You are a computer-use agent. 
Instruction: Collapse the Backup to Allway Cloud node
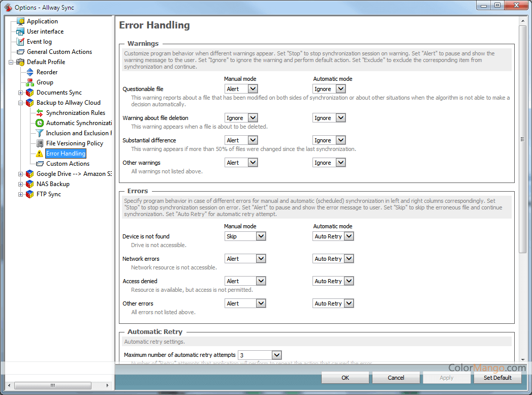click(21, 103)
